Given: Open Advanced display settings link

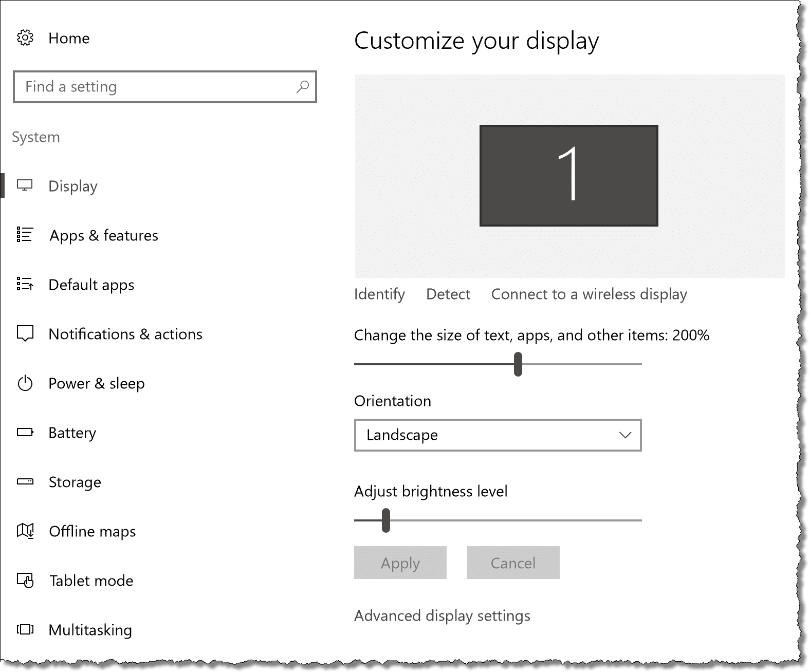Looking at the screenshot, I should (442, 615).
